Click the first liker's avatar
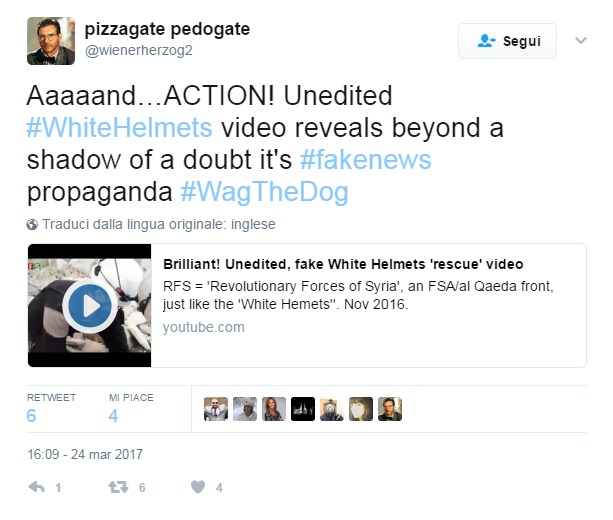The image size is (613, 520). pos(216,409)
